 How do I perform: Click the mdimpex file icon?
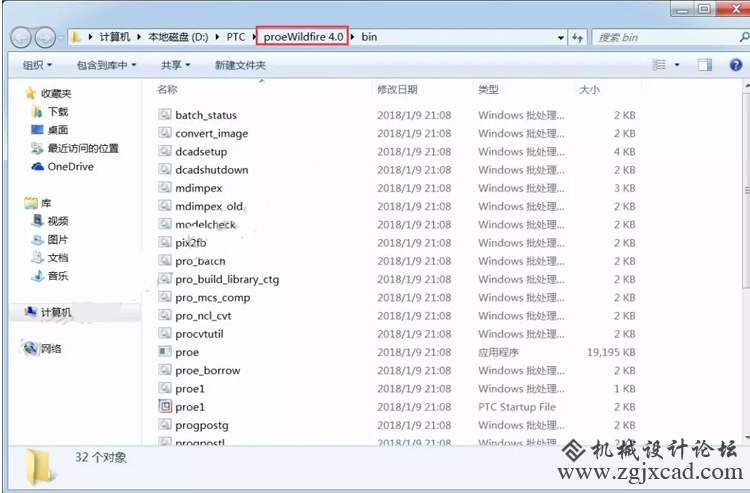[x=165, y=187]
